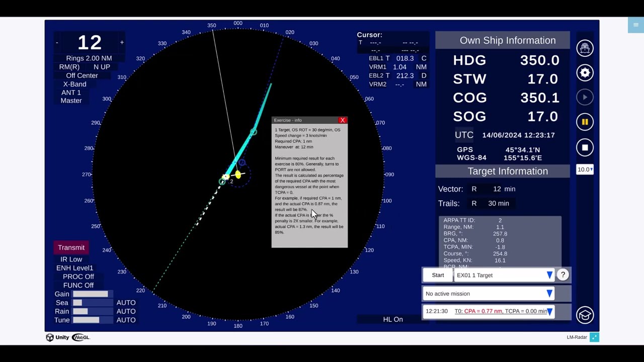Open the graduation cap training icon
This screenshot has width=644, height=362.
pyautogui.click(x=585, y=315)
